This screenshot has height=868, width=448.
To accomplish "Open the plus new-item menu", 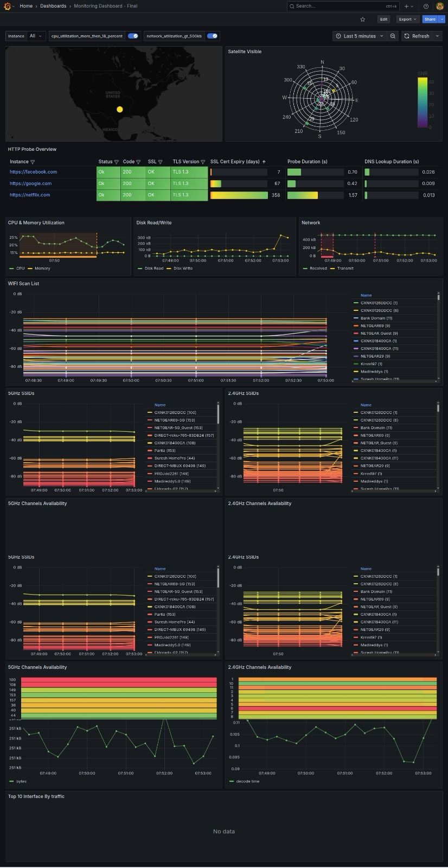I will pos(408,6).
